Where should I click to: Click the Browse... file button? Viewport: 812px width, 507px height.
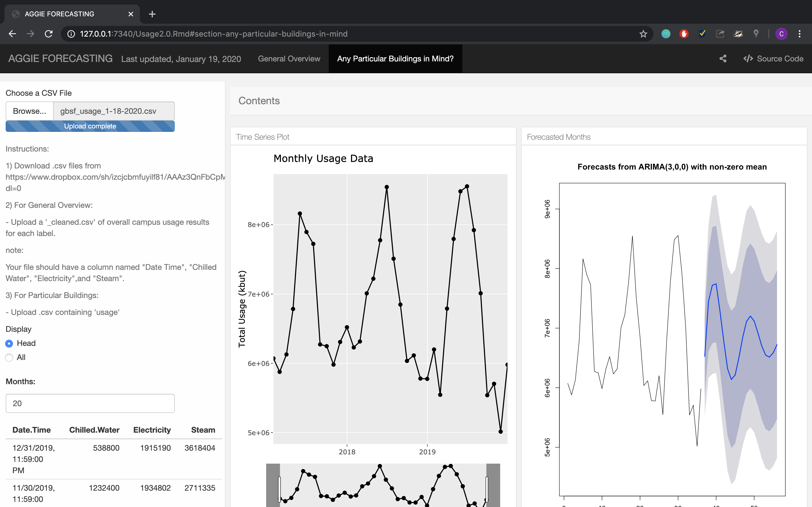coord(30,111)
